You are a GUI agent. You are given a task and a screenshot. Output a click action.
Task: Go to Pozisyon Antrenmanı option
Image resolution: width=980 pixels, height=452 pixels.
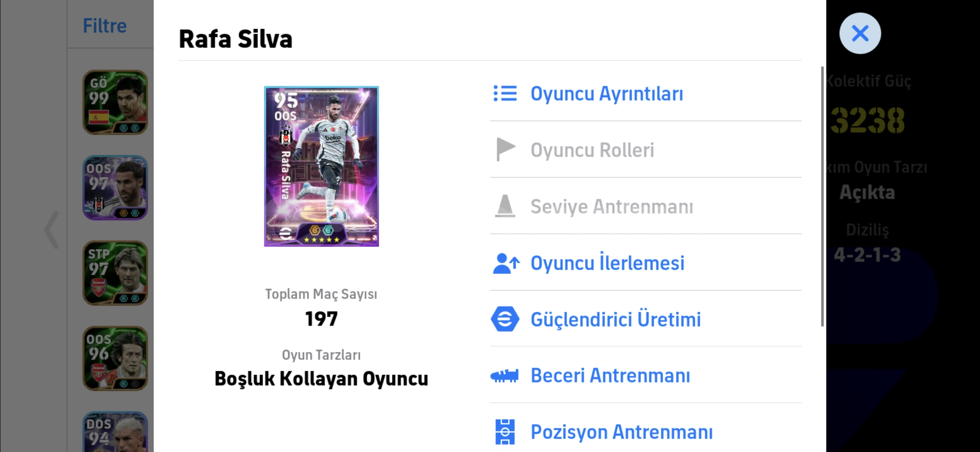click(622, 431)
